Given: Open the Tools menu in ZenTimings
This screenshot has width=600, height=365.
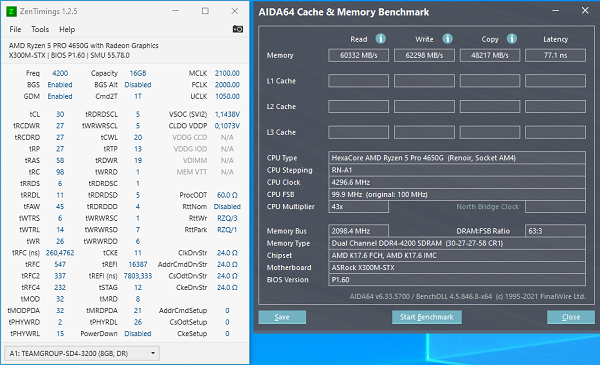Looking at the screenshot, I should click(40, 29).
